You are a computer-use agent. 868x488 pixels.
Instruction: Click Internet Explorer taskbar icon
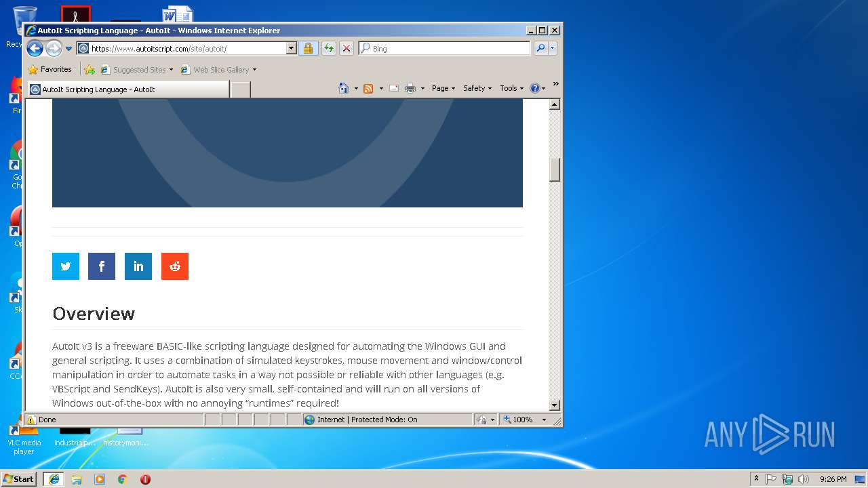click(54, 479)
